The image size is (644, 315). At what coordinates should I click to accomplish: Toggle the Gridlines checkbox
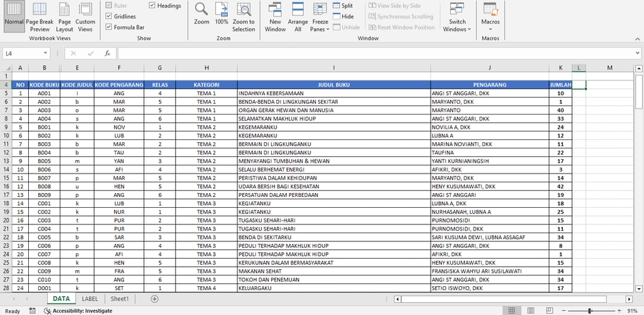click(x=109, y=16)
